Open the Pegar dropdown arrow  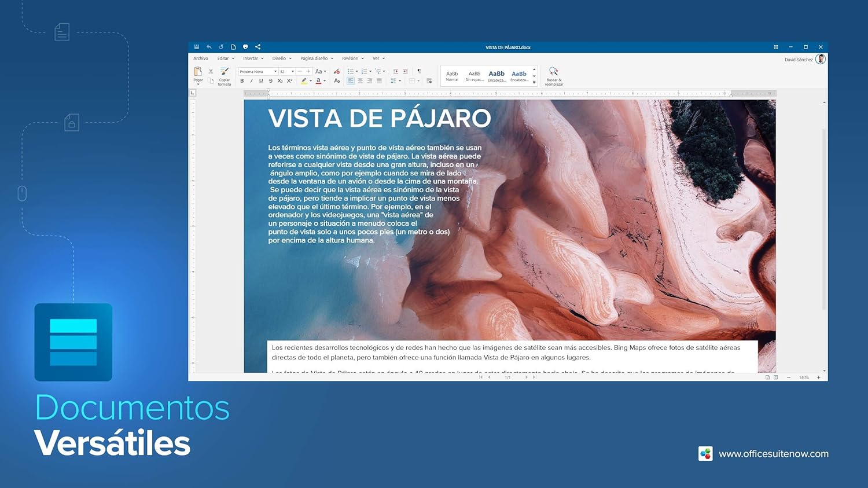198,84
